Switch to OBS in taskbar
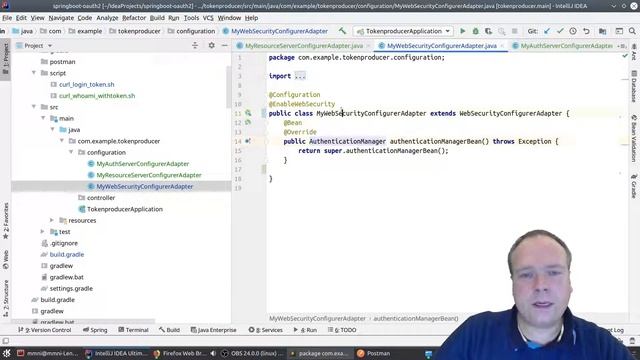This screenshot has width=640, height=360. tap(252, 353)
